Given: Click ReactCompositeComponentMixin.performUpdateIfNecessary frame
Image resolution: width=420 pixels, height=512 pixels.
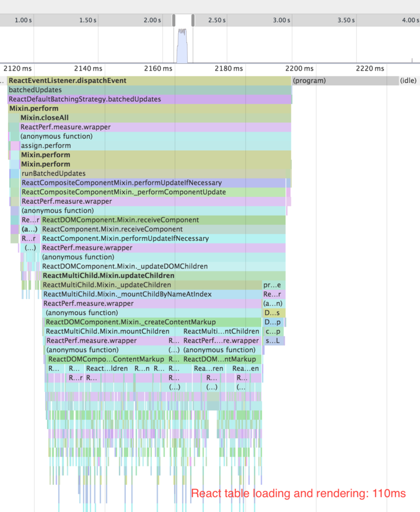Looking at the screenshot, I should click(153, 183).
